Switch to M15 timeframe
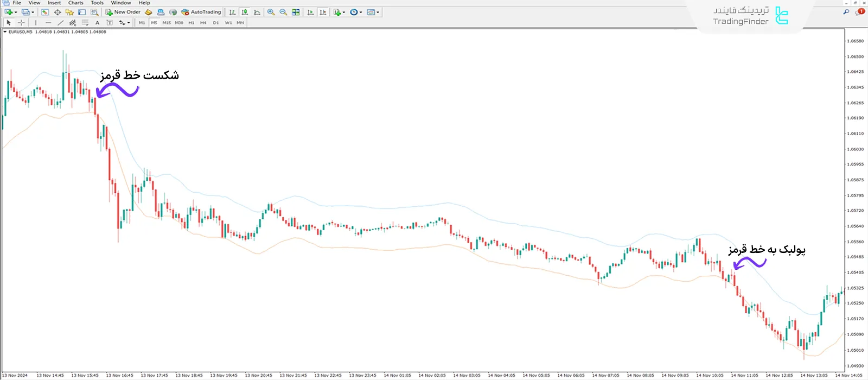 [x=167, y=23]
